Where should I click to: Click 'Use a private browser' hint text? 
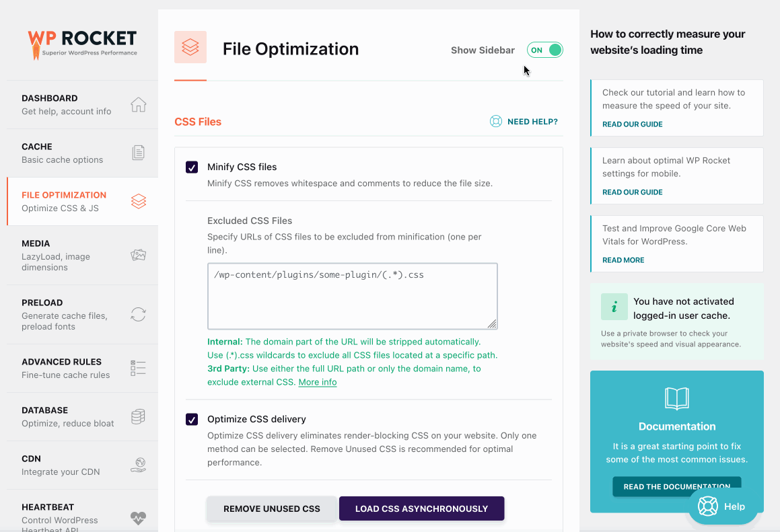tap(670, 338)
